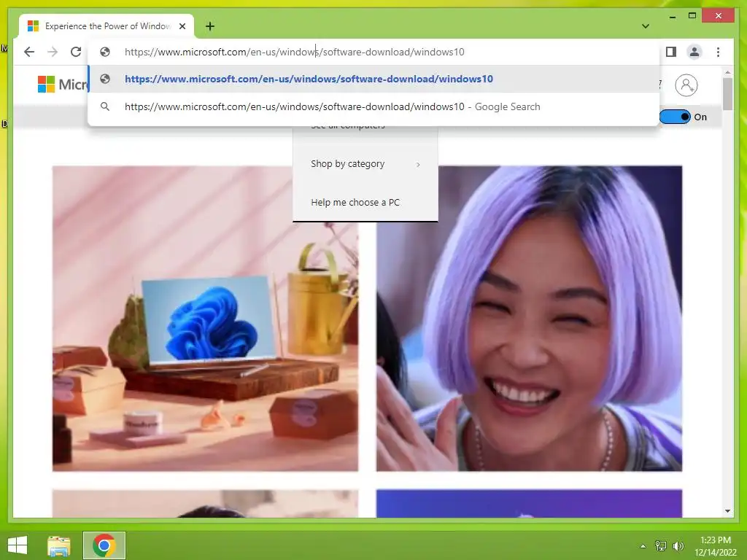
Task: Show hidden tray icons arrow
Action: (643, 545)
